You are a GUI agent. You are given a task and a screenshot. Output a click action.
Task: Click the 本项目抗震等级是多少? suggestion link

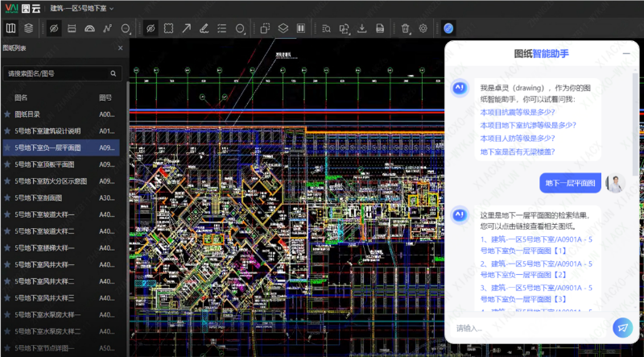point(517,112)
